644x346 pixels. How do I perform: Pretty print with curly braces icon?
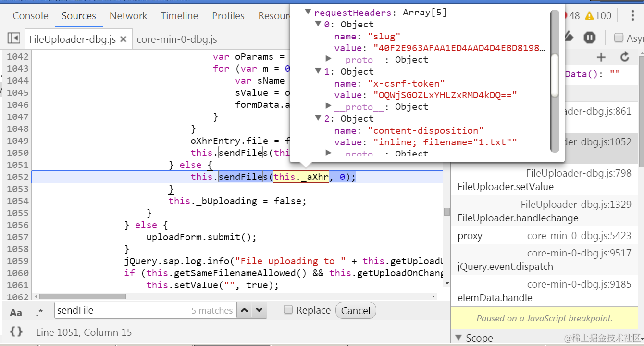(x=16, y=332)
